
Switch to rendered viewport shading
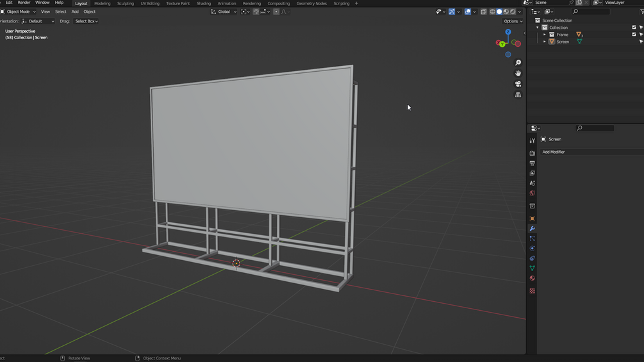point(513,12)
